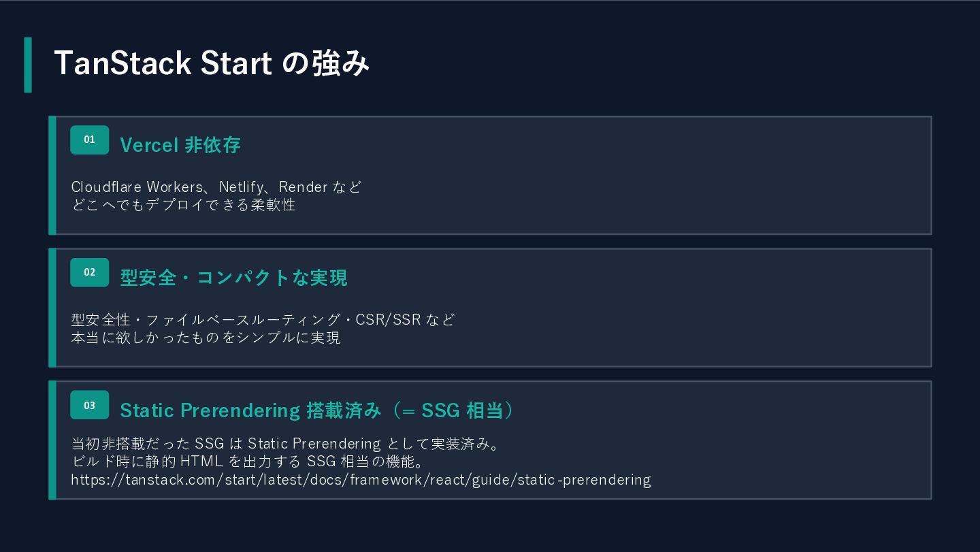Open the tanstack.com static-prerendering docs URL

[361, 479]
